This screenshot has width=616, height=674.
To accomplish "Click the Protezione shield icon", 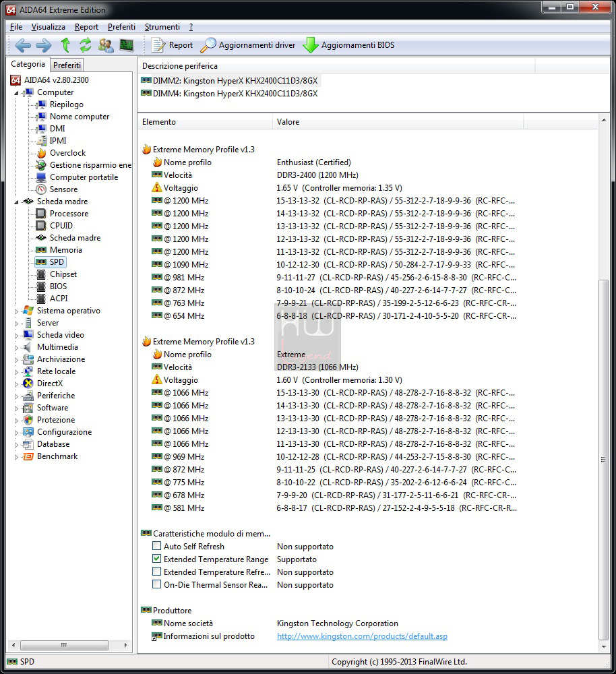I will 28,420.
